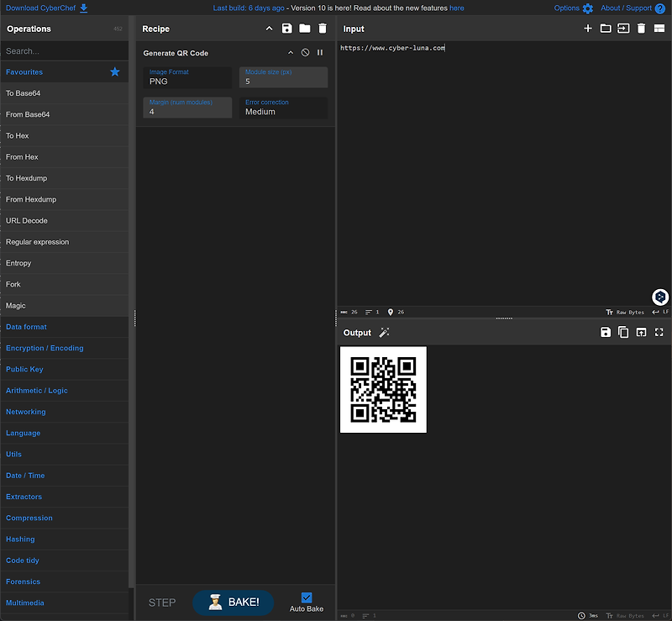Open the Options gear
Screen dimensions: 672x621
[x=588, y=8]
